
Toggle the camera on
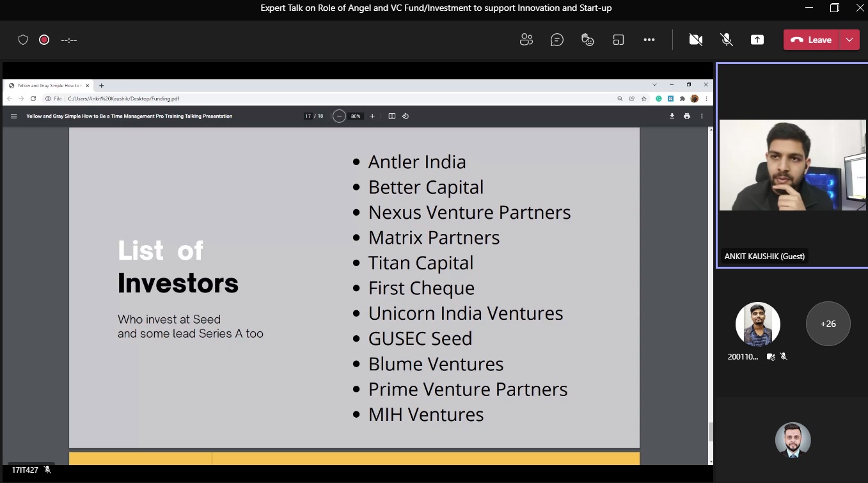pos(696,40)
